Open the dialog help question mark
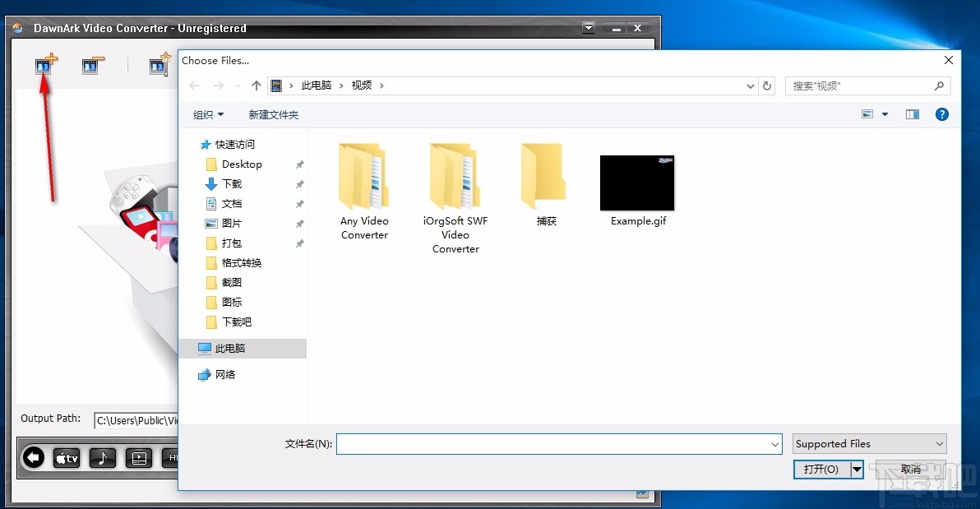Viewport: 980px width, 509px height. click(942, 114)
